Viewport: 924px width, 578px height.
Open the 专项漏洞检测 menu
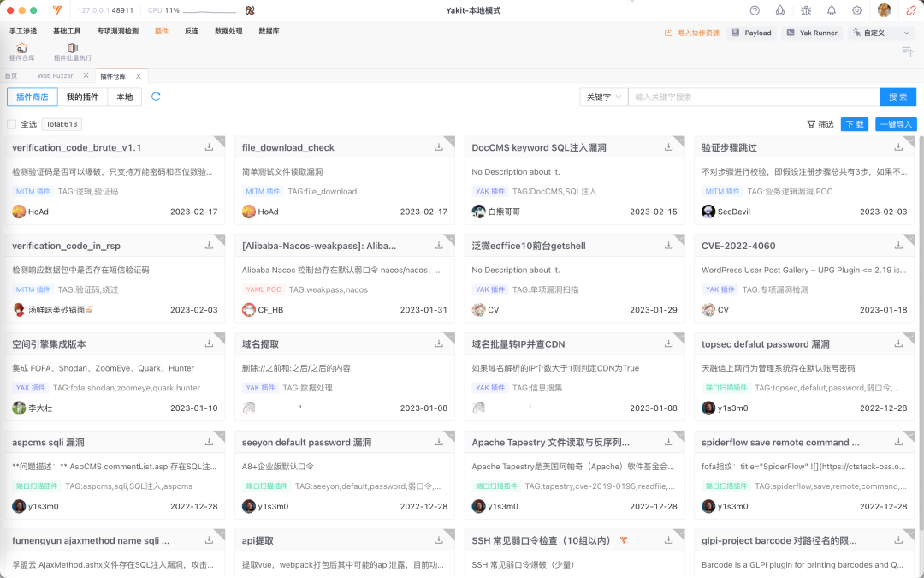[118, 32]
